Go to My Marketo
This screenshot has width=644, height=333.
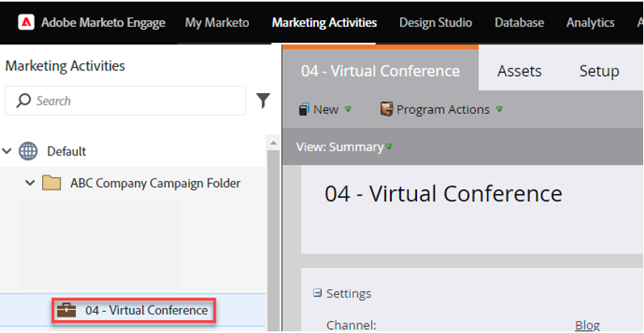217,22
